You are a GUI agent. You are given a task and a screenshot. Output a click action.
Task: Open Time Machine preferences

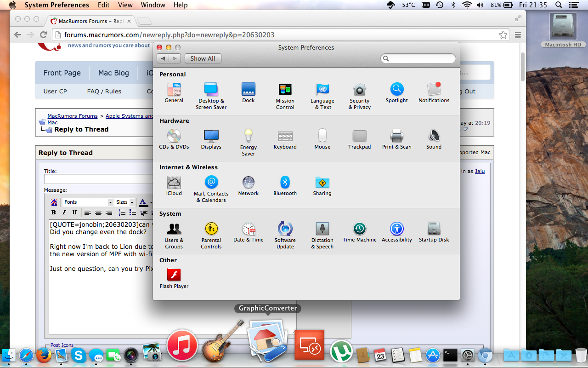pyautogui.click(x=359, y=232)
